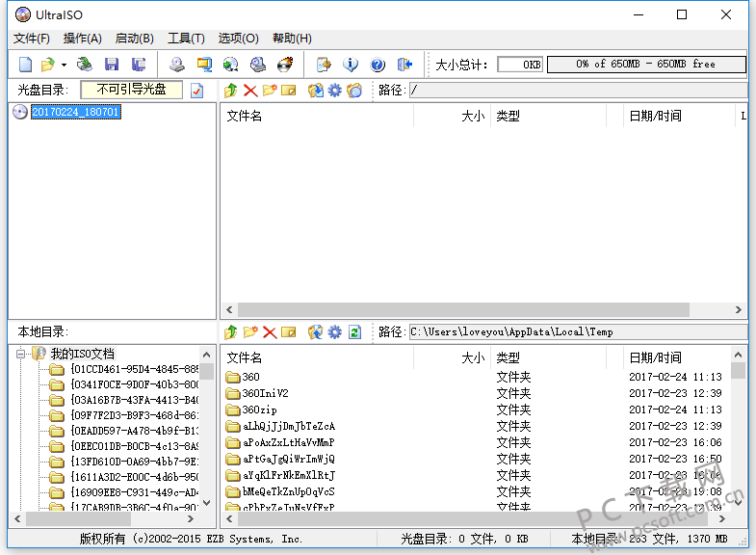Click the Save floppy disk icon
Image resolution: width=756 pixels, height=555 pixels.
point(112,65)
